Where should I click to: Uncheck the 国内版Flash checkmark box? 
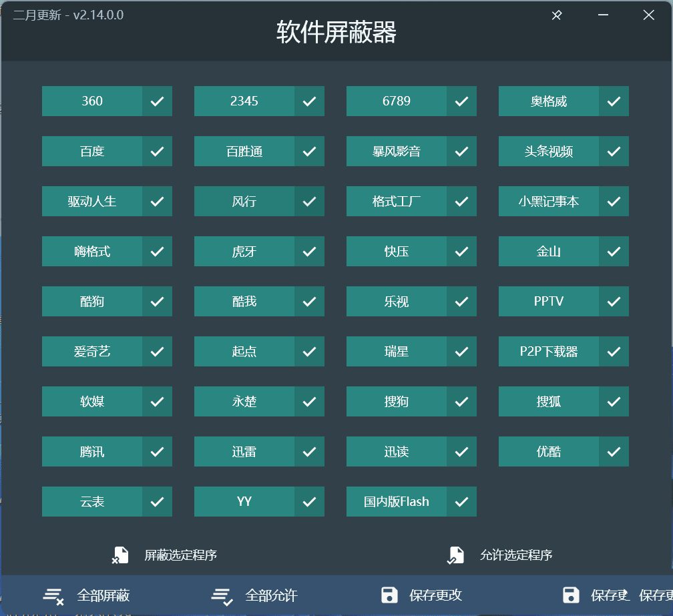461,502
